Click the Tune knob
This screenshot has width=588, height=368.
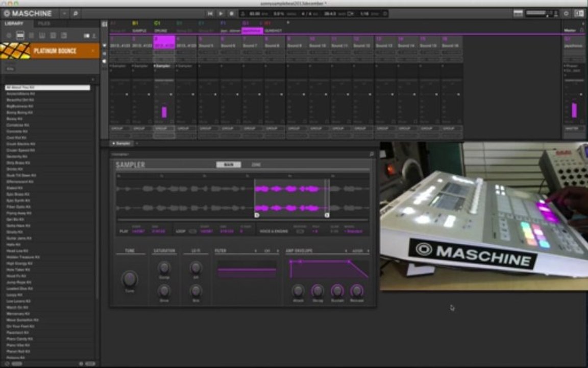(x=129, y=279)
